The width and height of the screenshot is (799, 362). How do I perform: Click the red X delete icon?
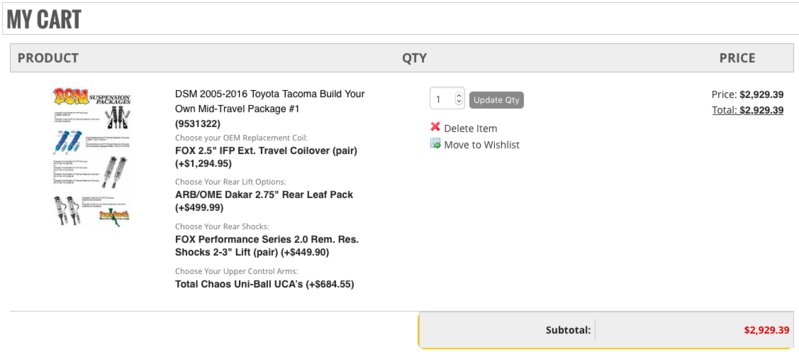point(435,127)
